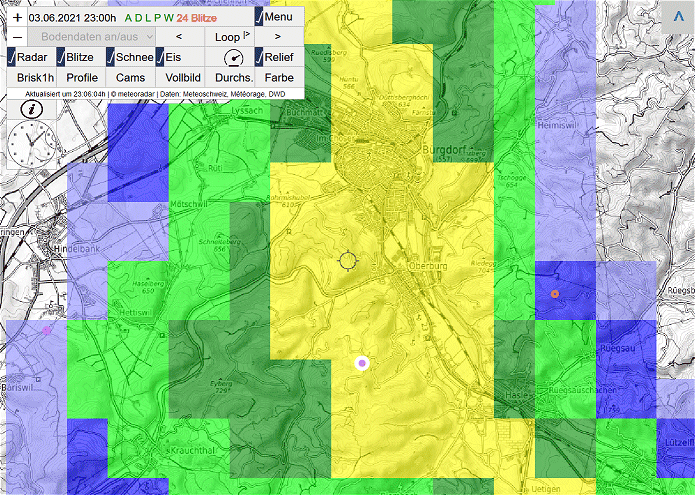Start the Loop animation

point(230,36)
